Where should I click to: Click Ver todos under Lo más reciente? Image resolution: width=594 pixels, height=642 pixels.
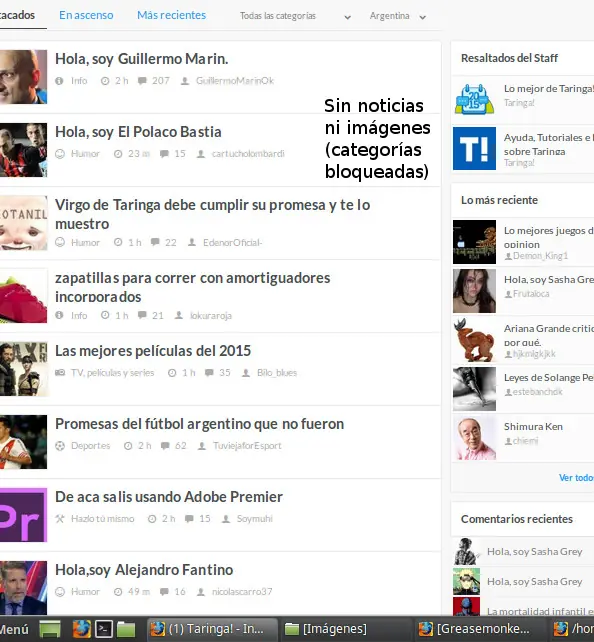pyautogui.click(x=576, y=478)
